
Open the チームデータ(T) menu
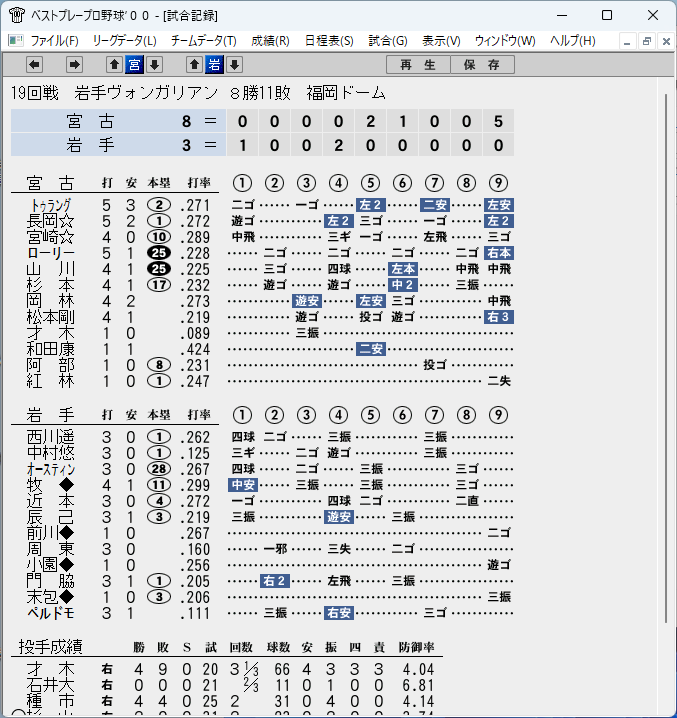click(203, 41)
